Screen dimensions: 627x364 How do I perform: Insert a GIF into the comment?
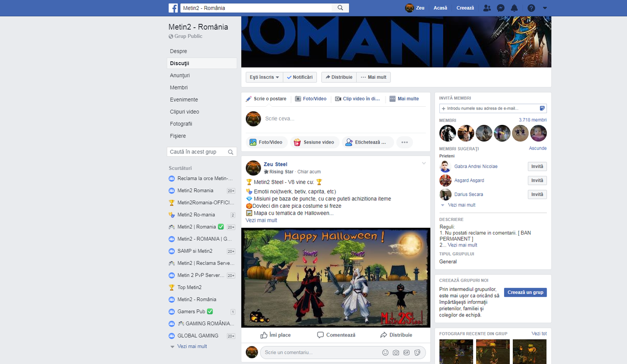(x=407, y=352)
